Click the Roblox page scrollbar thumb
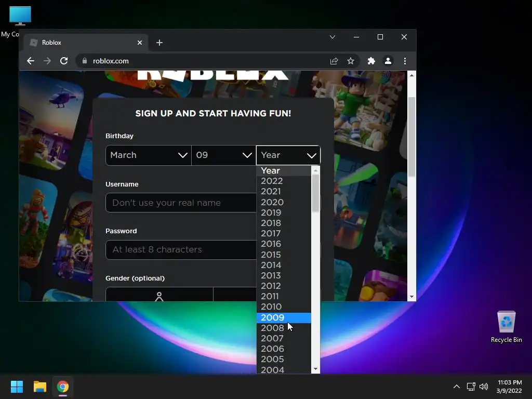Screen dimensions: 532x399 [x=411, y=137]
